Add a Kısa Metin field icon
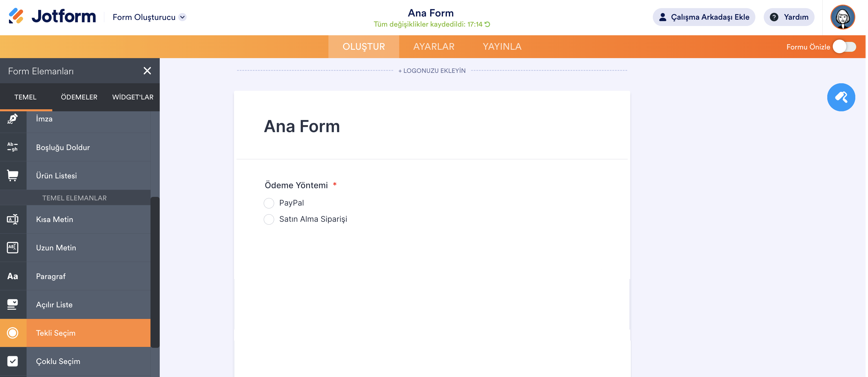The height and width of the screenshot is (377, 868). (13, 219)
